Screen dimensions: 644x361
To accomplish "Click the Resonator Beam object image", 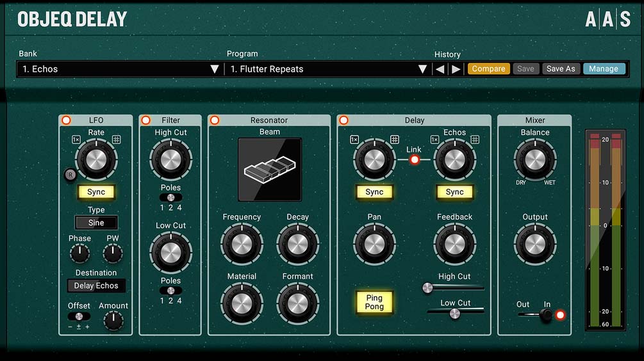I will click(x=270, y=170).
